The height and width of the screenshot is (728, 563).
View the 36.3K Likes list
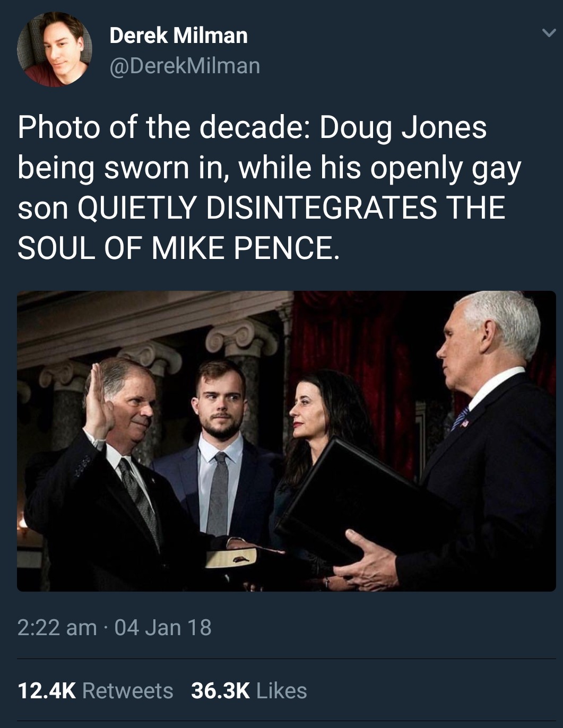tap(249, 690)
